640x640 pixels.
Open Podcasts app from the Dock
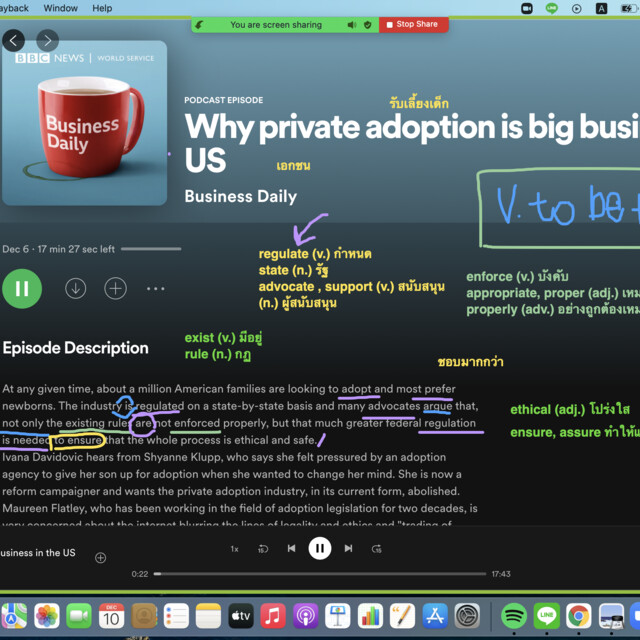305,616
